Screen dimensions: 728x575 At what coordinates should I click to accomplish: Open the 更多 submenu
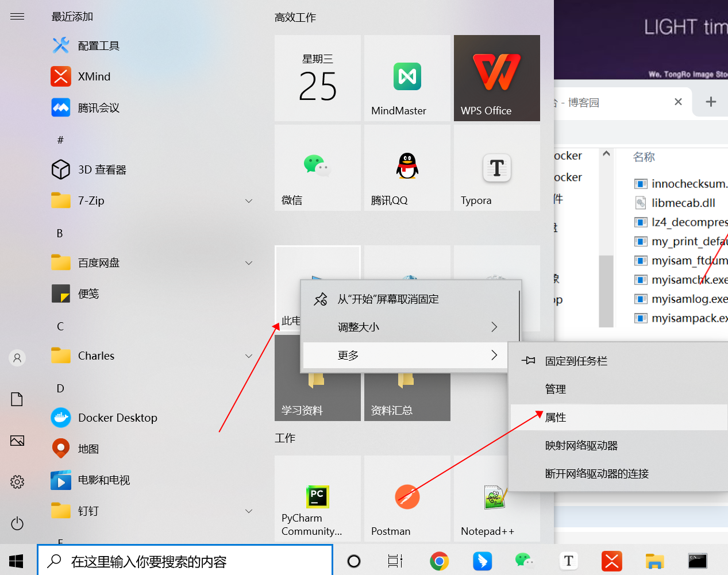[x=405, y=355]
